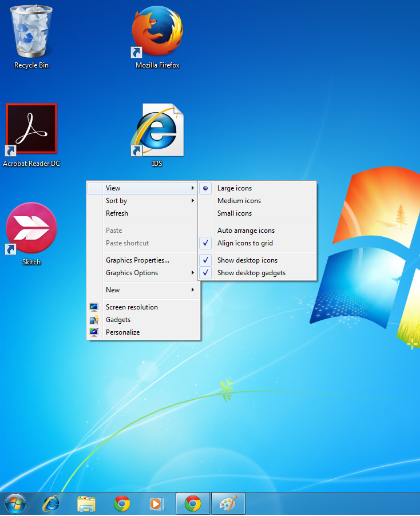Viewport: 420px width, 516px height.
Task: Open Gadgets from the context menu
Action: coord(142,320)
